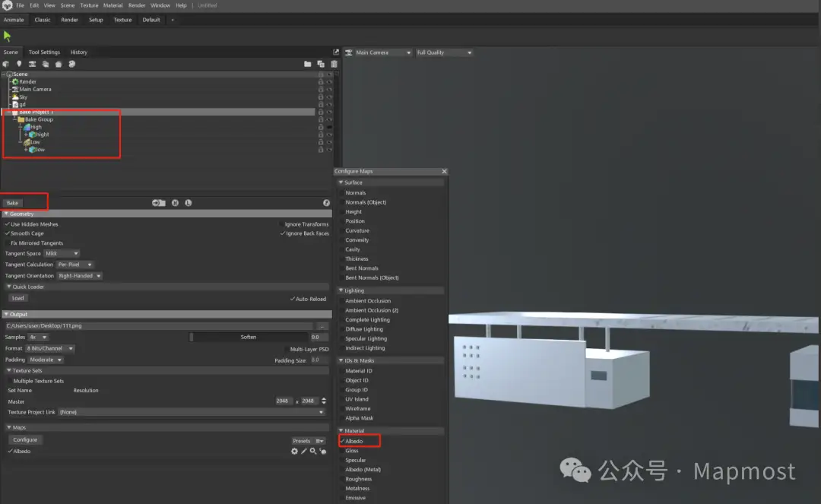Click the magnifier preview icon for Albedo map

click(313, 451)
